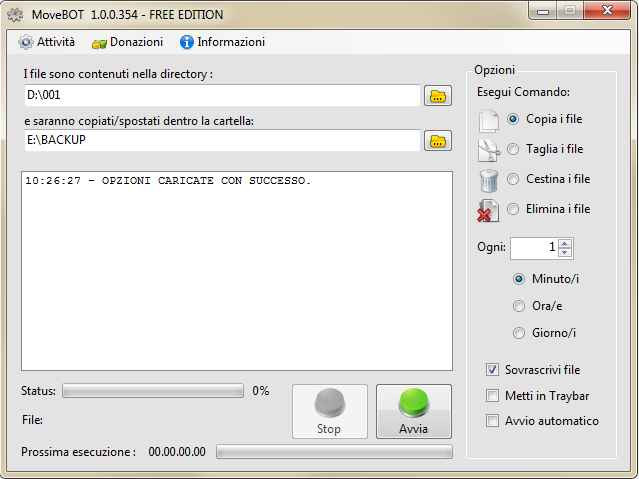Open the Attività menu
The image size is (639, 479).
click(x=47, y=42)
